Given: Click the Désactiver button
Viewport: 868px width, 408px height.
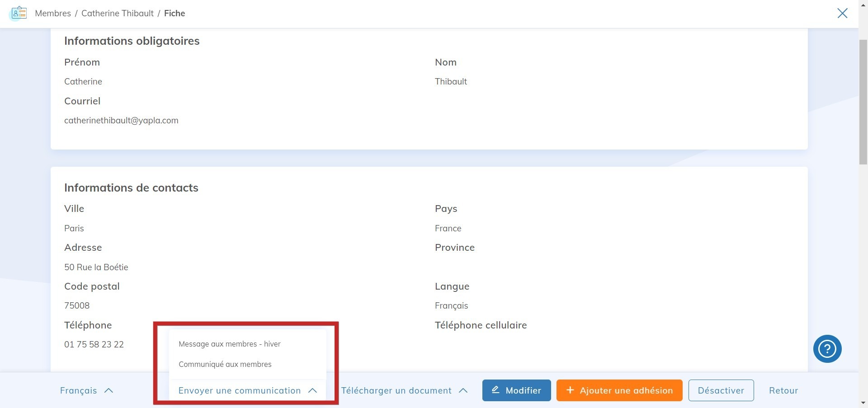Looking at the screenshot, I should 721,390.
